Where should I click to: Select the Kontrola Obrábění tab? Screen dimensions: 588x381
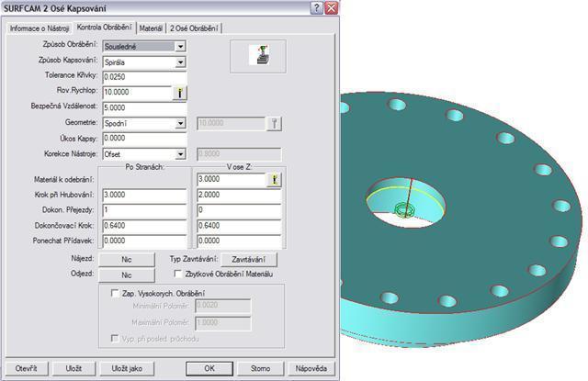(104, 27)
